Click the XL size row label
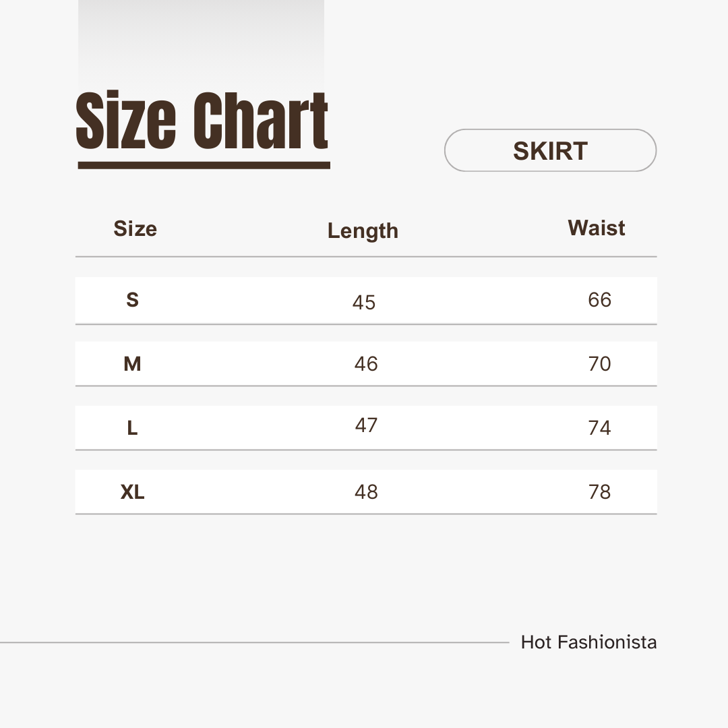728x728 pixels. coord(132,493)
